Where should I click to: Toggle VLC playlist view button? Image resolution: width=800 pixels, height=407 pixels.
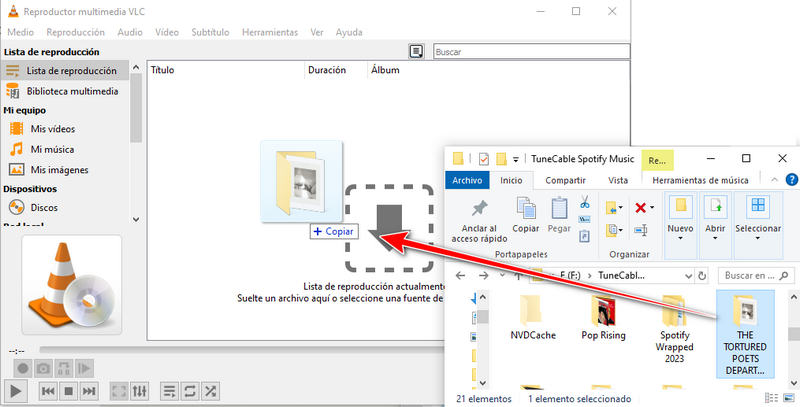(169, 391)
